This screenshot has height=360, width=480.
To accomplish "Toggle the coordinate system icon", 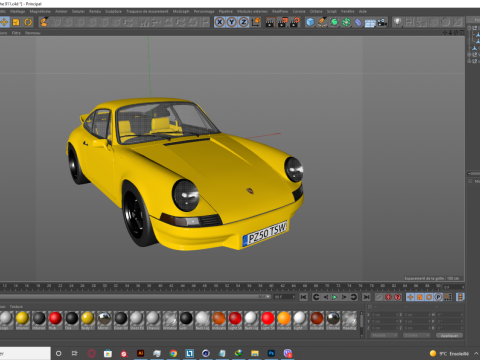I will pyautogui.click(x=256, y=22).
